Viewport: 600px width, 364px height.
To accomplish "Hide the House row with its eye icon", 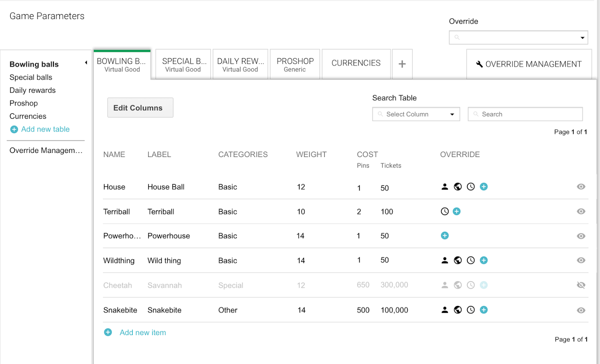I will [x=581, y=187].
